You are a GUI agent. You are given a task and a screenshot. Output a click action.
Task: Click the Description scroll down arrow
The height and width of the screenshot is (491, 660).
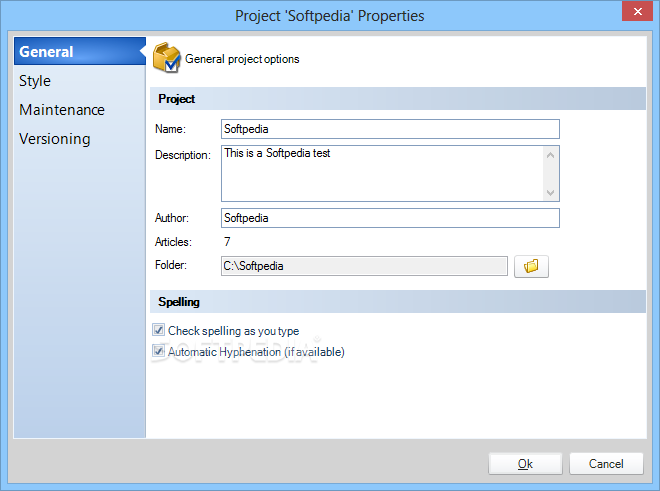pyautogui.click(x=550, y=192)
